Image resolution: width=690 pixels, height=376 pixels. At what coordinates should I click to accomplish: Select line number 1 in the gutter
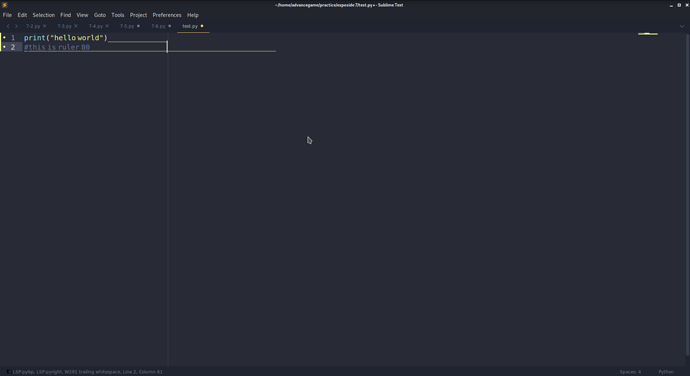coord(13,38)
